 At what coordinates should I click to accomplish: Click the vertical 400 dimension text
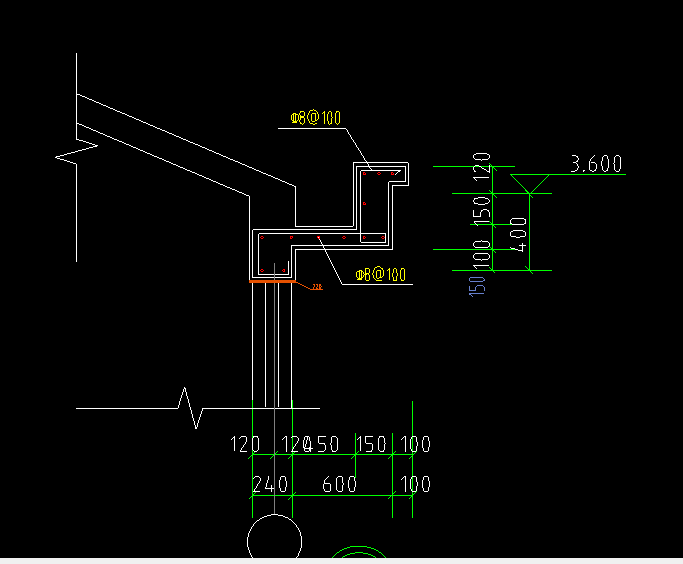click(x=518, y=234)
